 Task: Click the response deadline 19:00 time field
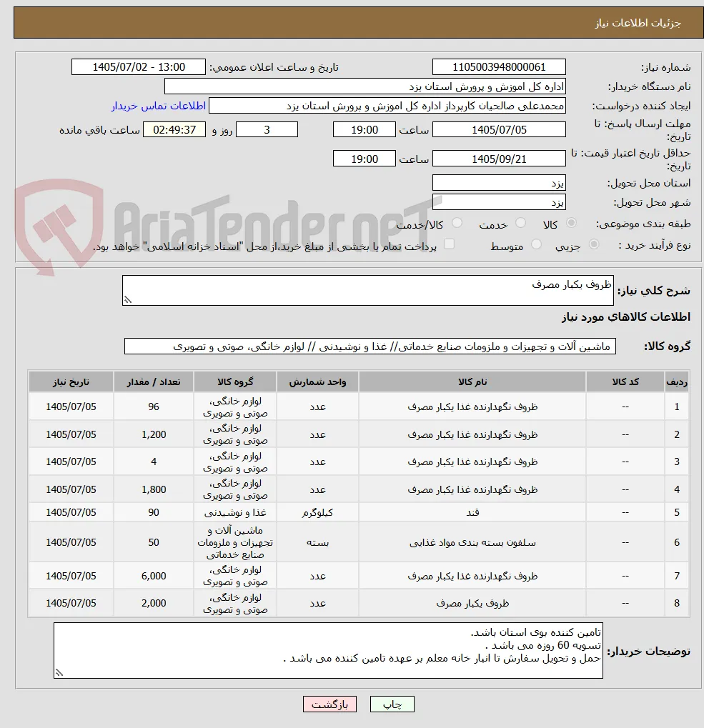[364, 129]
